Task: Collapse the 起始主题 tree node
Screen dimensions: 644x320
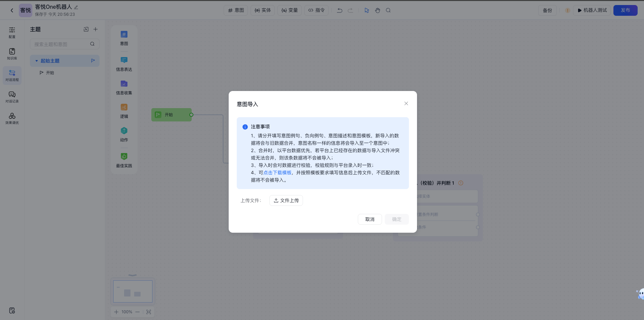Action: [37, 60]
